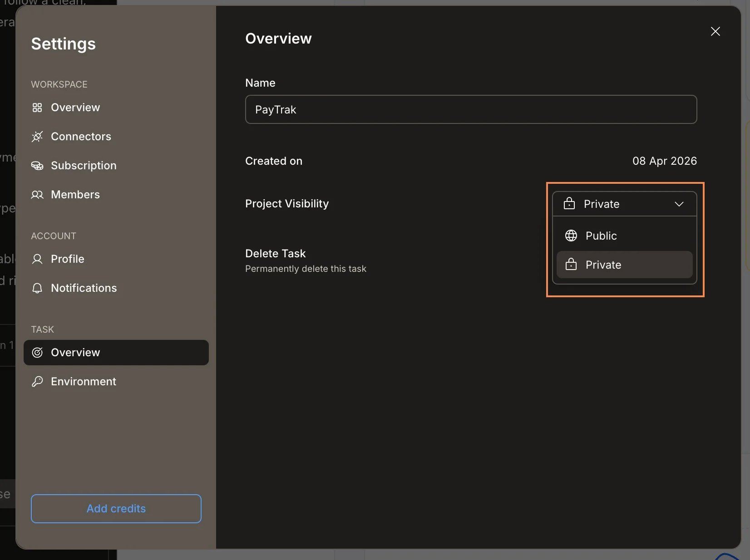Open the Connectors settings page
This screenshot has height=560, width=750.
[116, 137]
